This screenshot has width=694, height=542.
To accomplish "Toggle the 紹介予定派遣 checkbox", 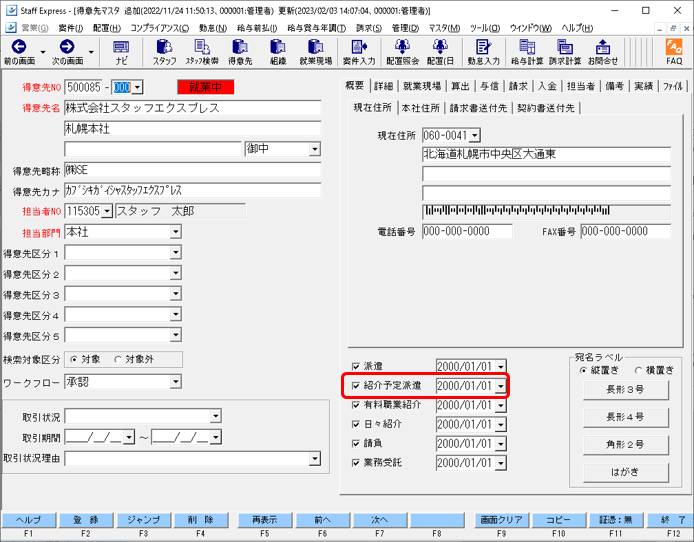I will (355, 386).
